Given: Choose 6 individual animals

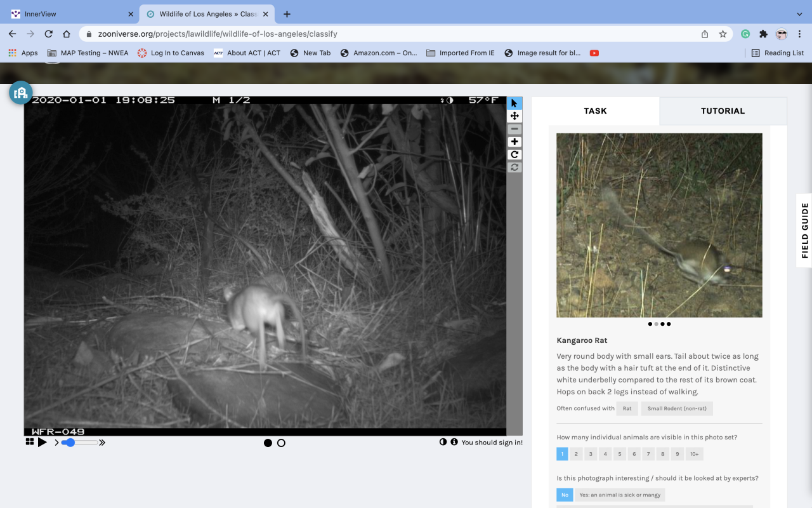Looking at the screenshot, I should tap(634, 454).
